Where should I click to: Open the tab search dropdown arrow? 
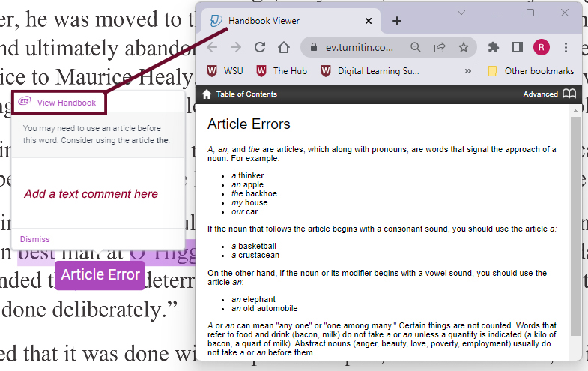461,13
